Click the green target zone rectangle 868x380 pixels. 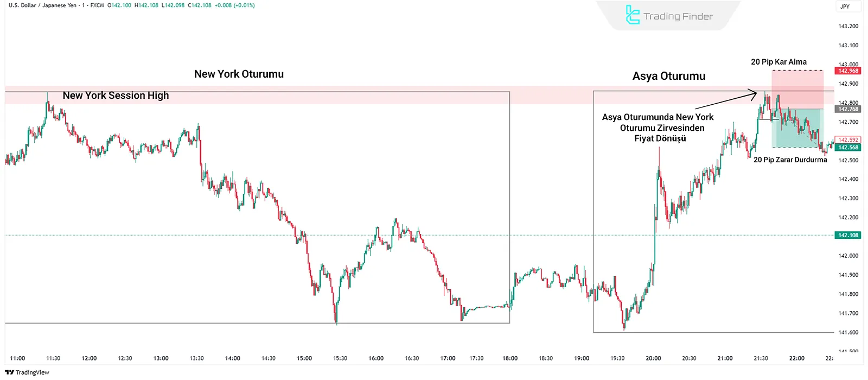click(x=797, y=129)
